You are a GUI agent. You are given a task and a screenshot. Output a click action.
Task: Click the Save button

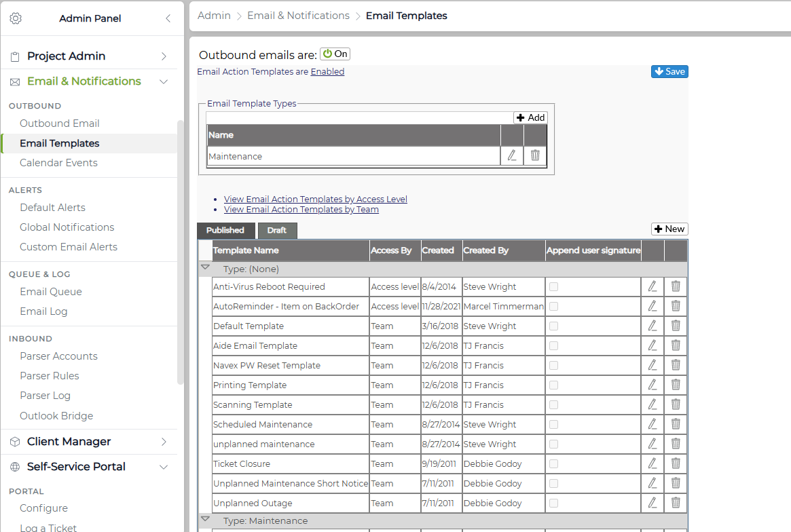(669, 72)
